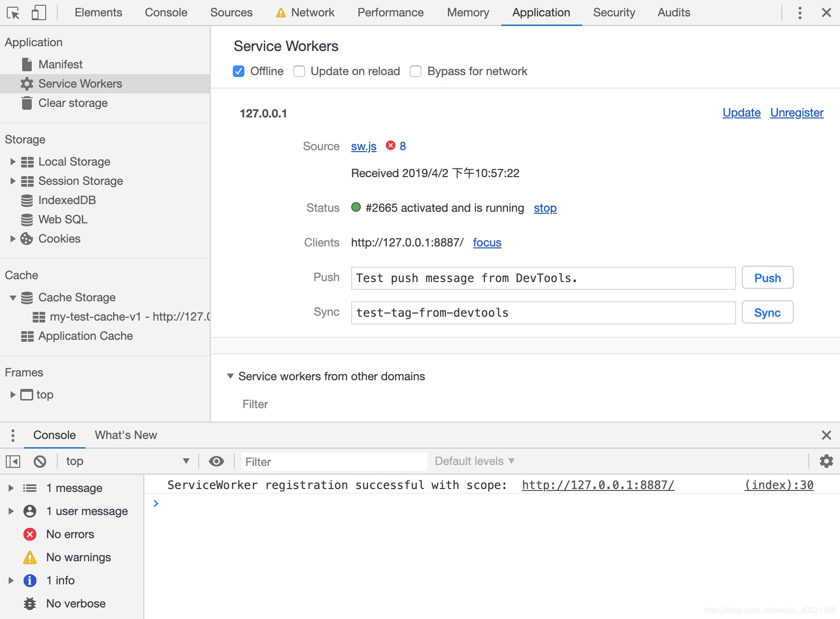Click the blue info circle icon
Screen dimensions: 840x619
pos(30,580)
